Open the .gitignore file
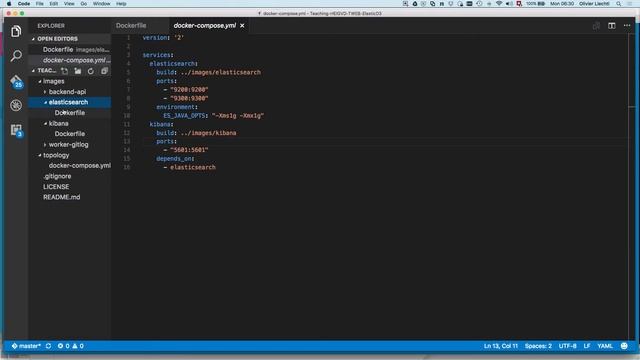The image size is (640, 360). (57, 176)
